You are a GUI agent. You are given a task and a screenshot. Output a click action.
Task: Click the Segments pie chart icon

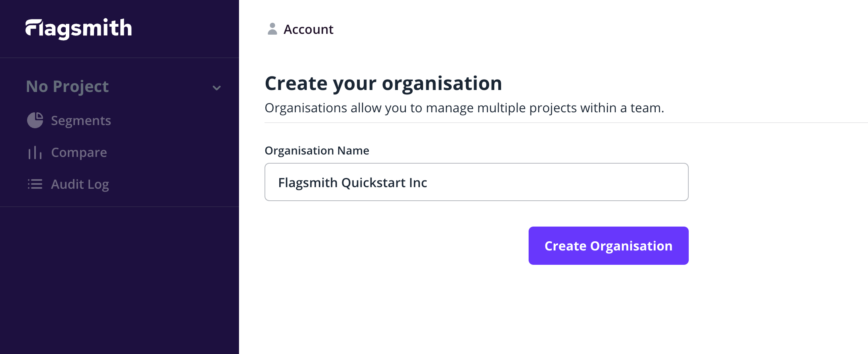[35, 120]
